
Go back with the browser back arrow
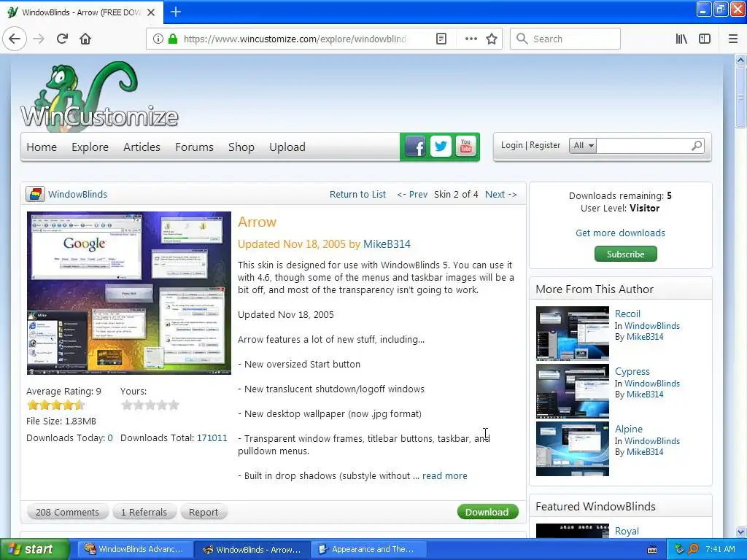click(x=15, y=39)
